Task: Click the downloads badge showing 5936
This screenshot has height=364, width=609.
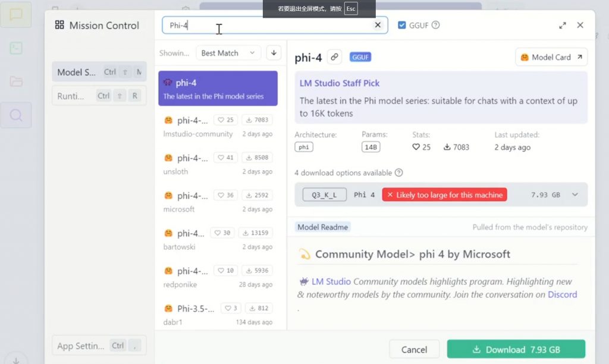Action: point(257,271)
